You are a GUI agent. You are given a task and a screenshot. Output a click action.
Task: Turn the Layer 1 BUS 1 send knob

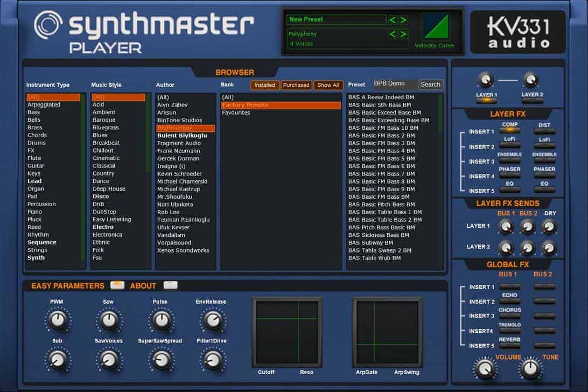click(506, 227)
